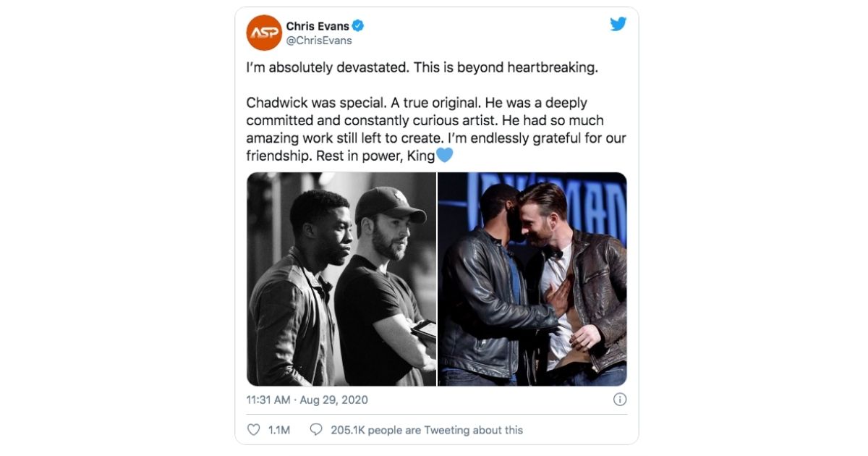Click the blue heart emoji in the tweet
The height and width of the screenshot is (456, 868).
pyautogui.click(x=445, y=155)
